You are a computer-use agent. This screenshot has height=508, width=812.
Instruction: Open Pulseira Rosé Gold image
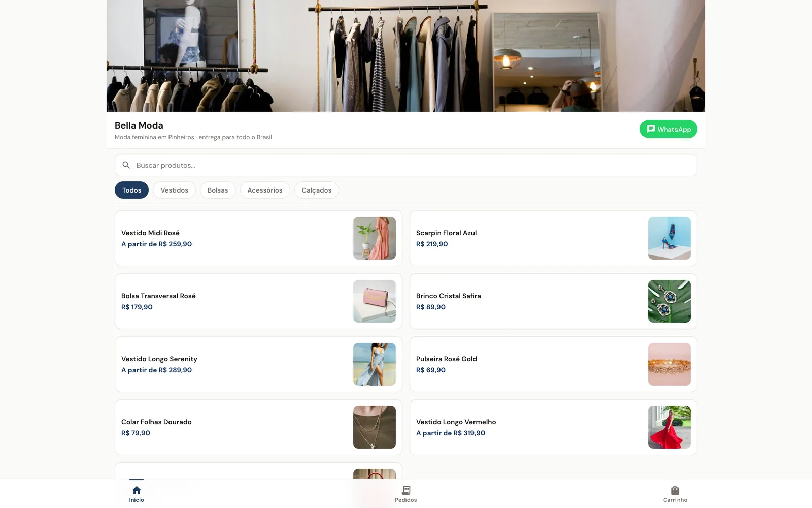click(x=669, y=364)
